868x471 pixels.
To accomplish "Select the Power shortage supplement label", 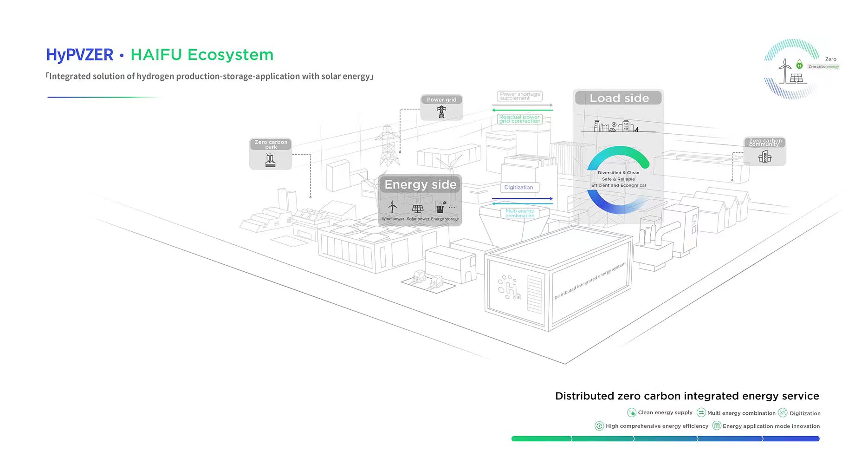I will point(520,96).
